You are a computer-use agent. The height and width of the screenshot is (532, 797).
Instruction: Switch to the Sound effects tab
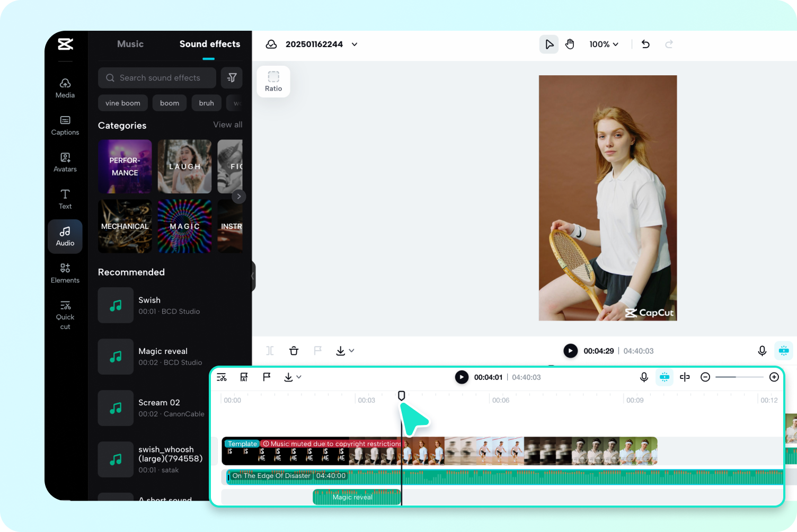(x=210, y=44)
